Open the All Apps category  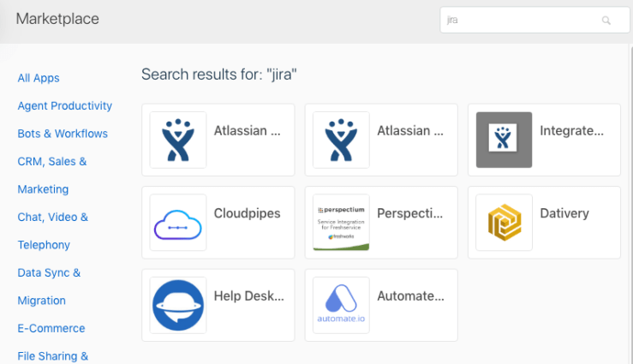(x=39, y=78)
